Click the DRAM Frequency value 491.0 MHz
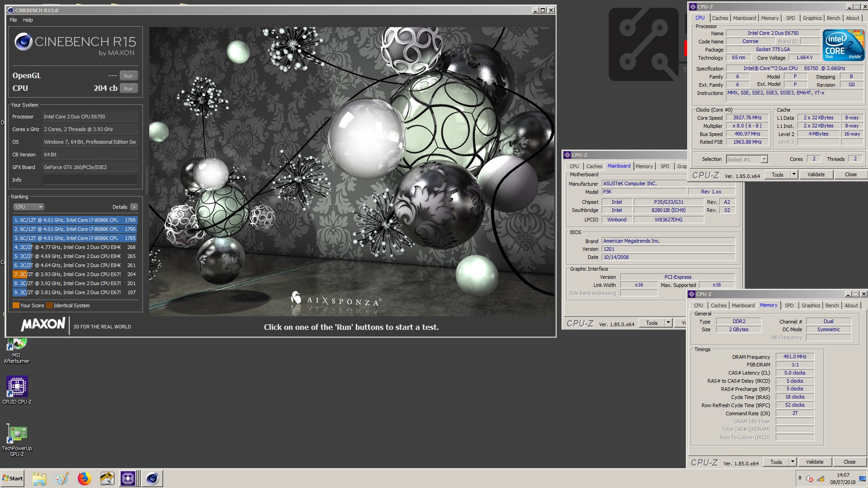The width and height of the screenshot is (868, 488). click(x=795, y=357)
